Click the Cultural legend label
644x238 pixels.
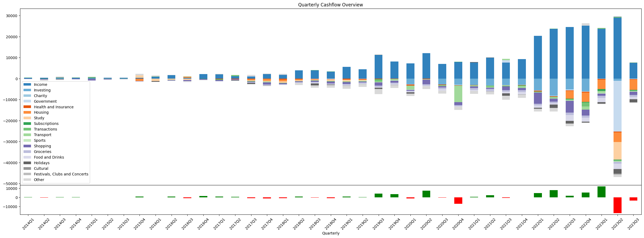click(x=41, y=168)
